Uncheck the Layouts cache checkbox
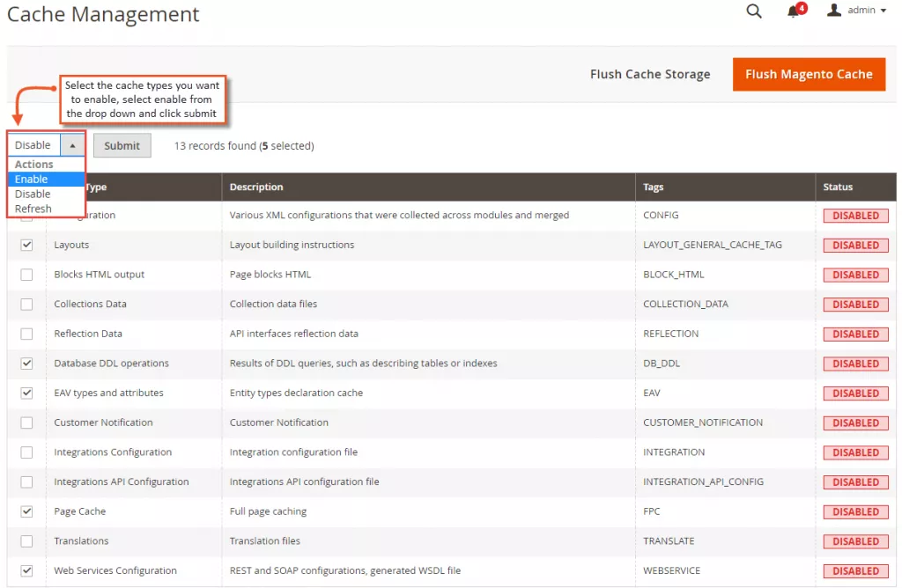This screenshot has width=902, height=588. (26, 245)
